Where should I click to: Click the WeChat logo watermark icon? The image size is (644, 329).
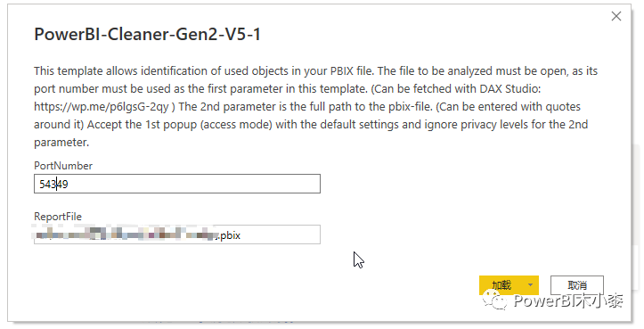coord(495,300)
